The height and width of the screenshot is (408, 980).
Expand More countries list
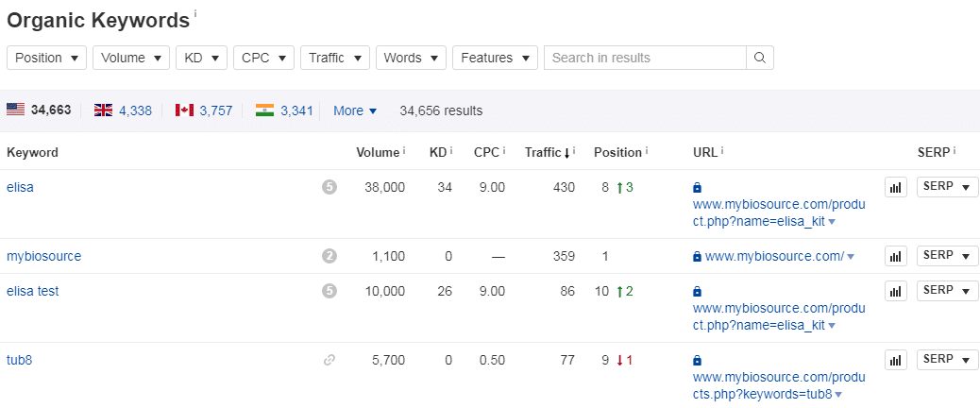pyautogui.click(x=355, y=110)
